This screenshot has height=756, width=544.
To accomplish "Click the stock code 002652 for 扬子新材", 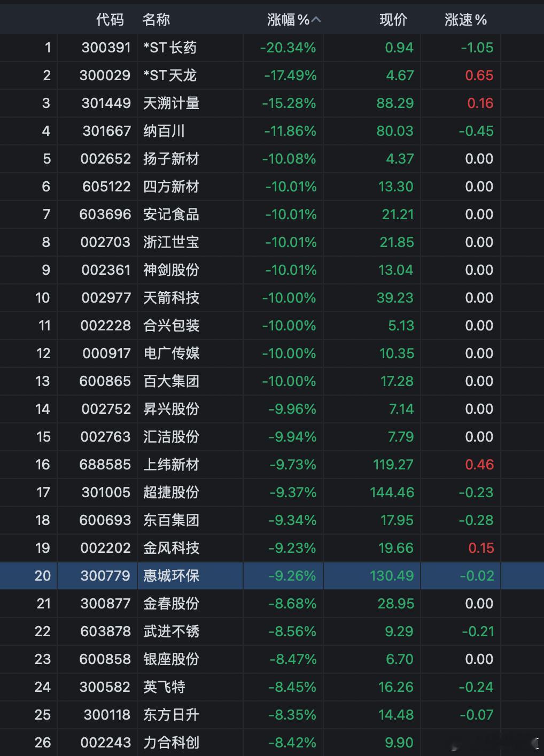I will coord(108,159).
